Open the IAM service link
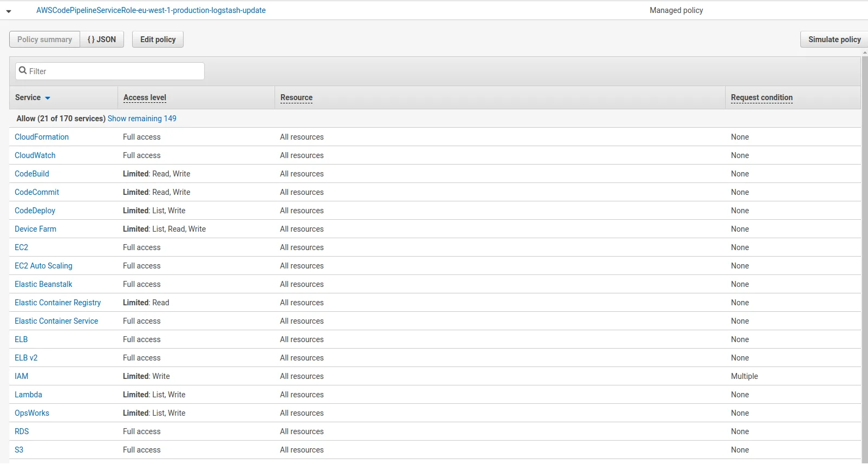Viewport: 868px width, 465px height. coord(21,376)
